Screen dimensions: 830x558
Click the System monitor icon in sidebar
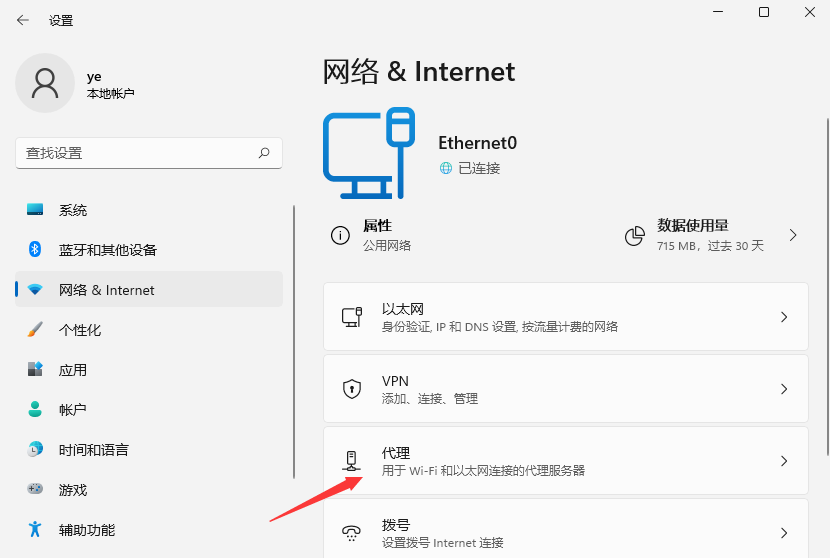pos(35,210)
